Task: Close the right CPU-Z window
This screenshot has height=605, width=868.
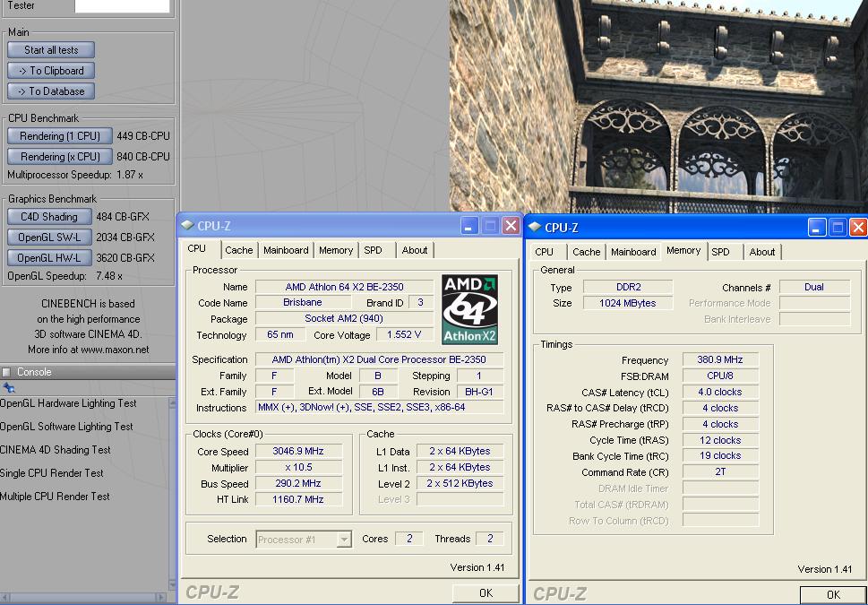Action: click(x=858, y=227)
